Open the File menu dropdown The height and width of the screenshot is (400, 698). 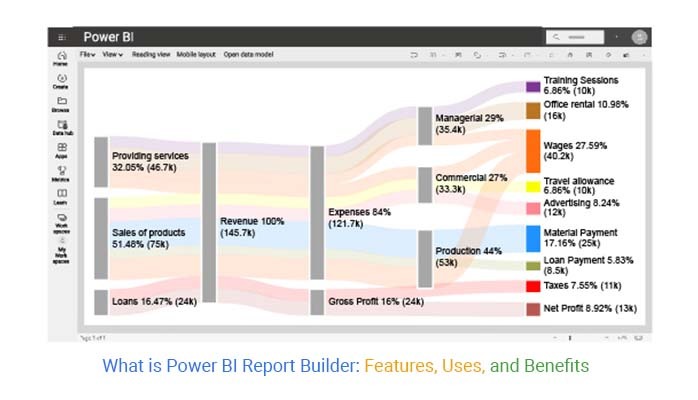87,54
